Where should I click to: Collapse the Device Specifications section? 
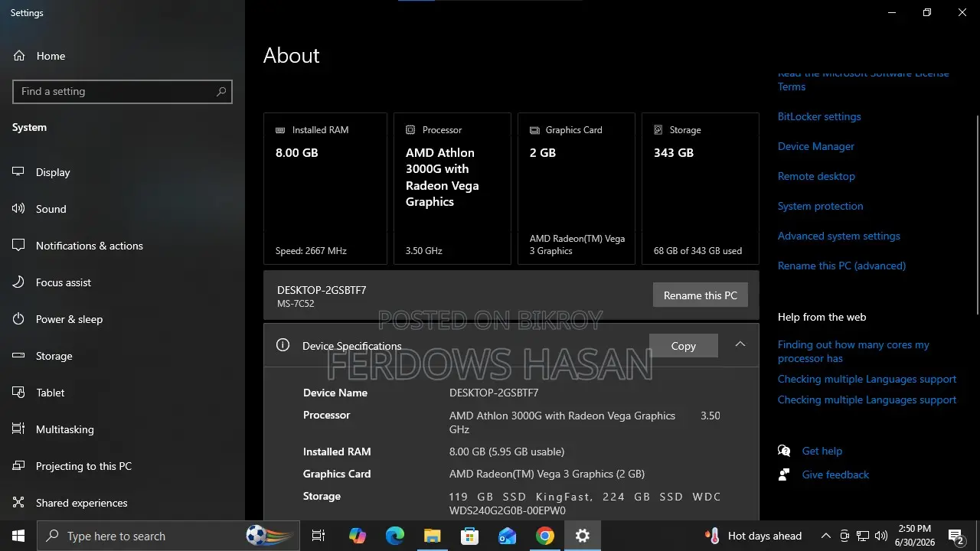(740, 344)
